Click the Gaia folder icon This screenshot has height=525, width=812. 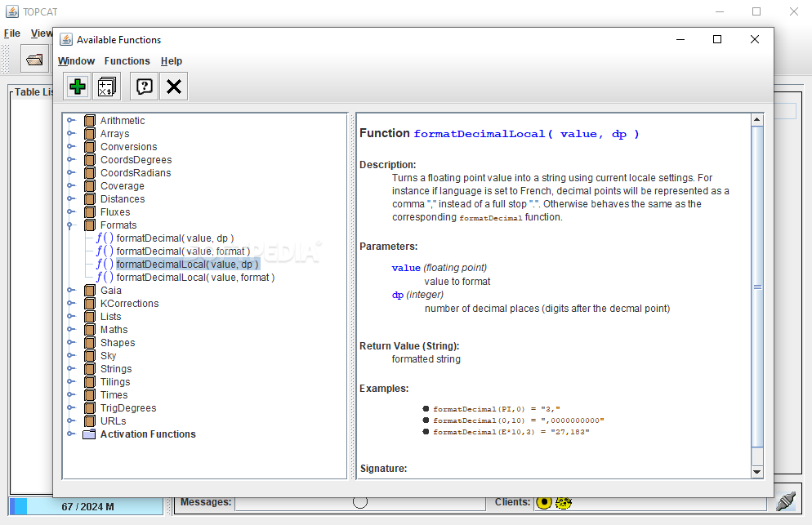90,291
